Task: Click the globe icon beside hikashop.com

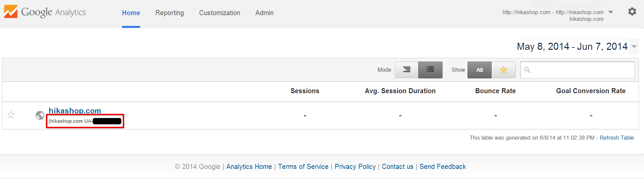Action: pyautogui.click(x=40, y=115)
